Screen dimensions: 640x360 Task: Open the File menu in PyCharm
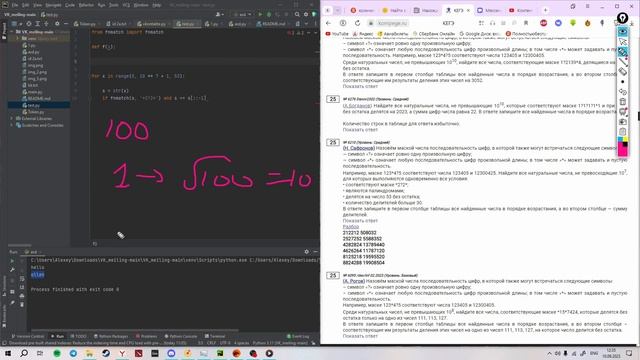click(15, 5)
